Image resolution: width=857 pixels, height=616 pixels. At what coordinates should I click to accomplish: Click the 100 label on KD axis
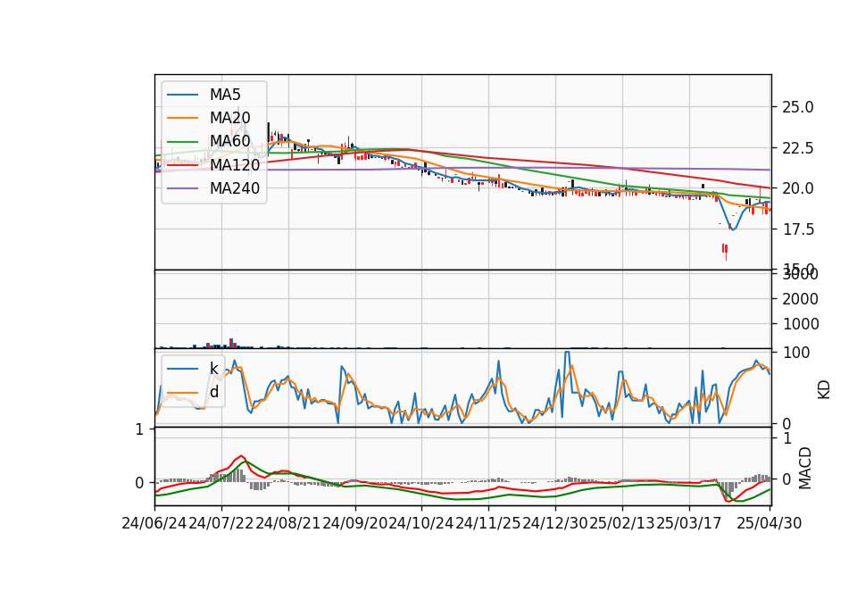pos(795,353)
